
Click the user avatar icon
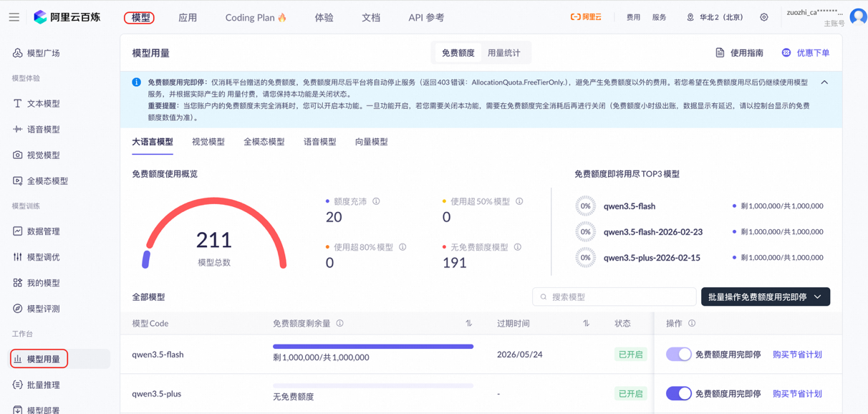(858, 16)
